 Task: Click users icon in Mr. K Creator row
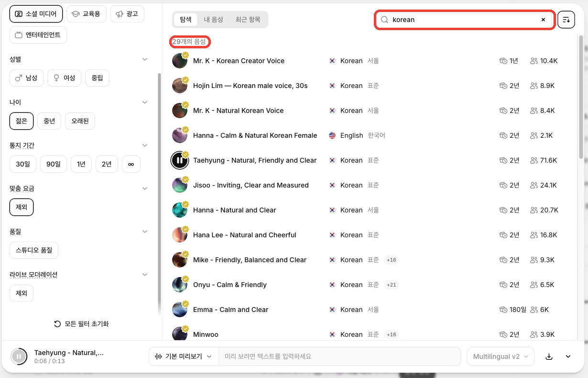(534, 61)
